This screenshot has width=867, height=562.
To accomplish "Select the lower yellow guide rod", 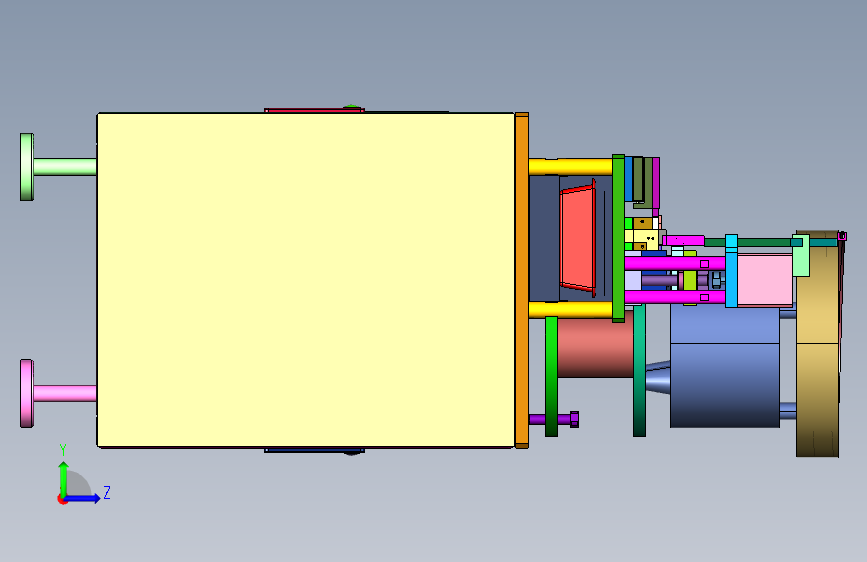I will [x=570, y=309].
